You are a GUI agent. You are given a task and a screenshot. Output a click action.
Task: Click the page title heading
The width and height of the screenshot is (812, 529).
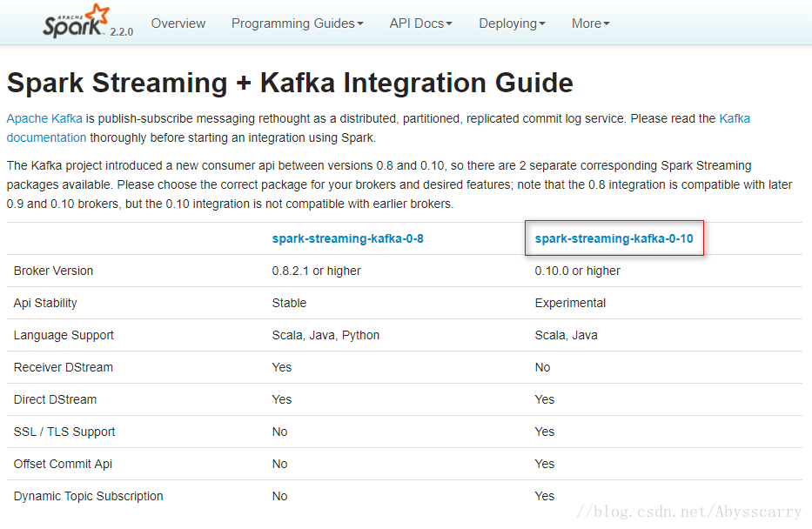(290, 83)
